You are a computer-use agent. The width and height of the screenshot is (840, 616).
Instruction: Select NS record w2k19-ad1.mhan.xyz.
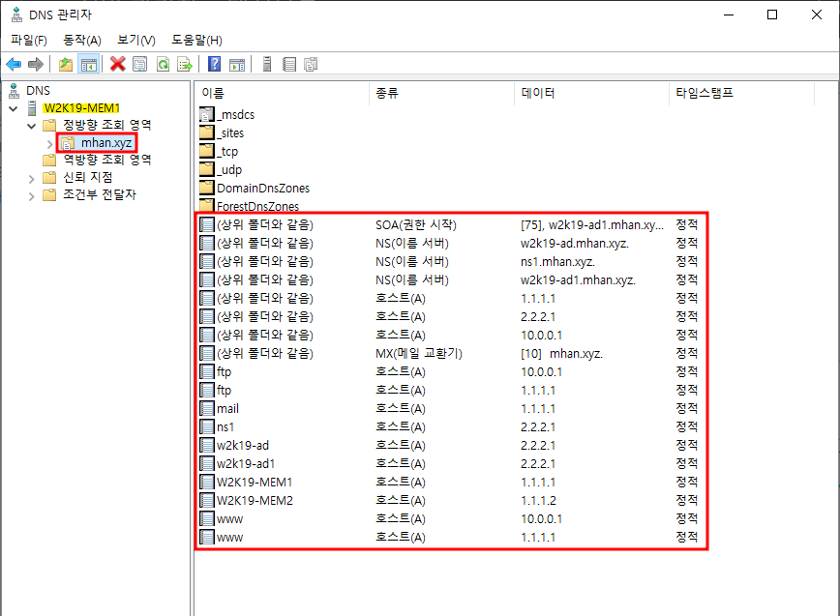[449, 279]
